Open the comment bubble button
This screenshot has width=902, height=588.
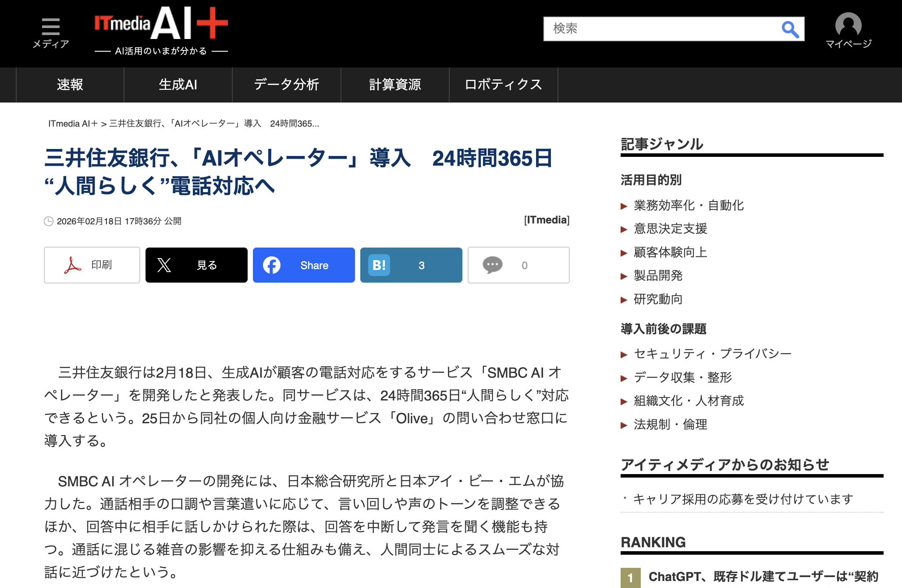[518, 265]
